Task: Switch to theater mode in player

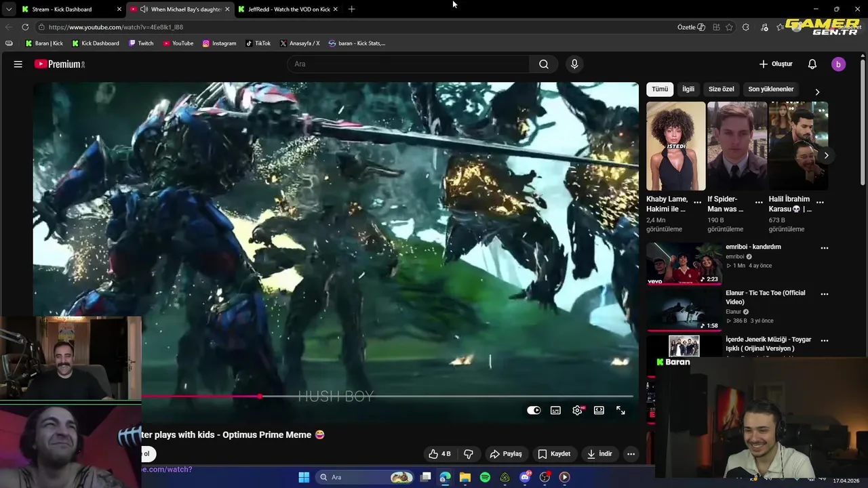Action: tap(599, 410)
